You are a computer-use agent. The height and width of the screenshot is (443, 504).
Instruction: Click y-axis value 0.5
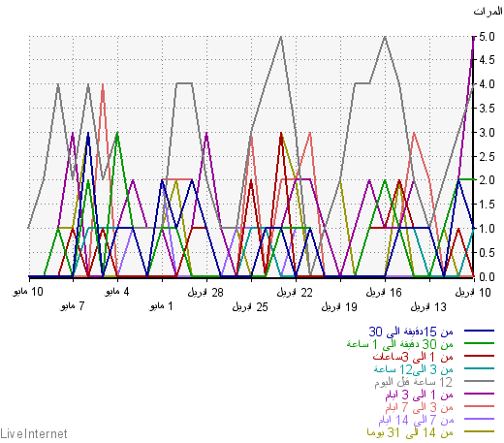pos(487,253)
